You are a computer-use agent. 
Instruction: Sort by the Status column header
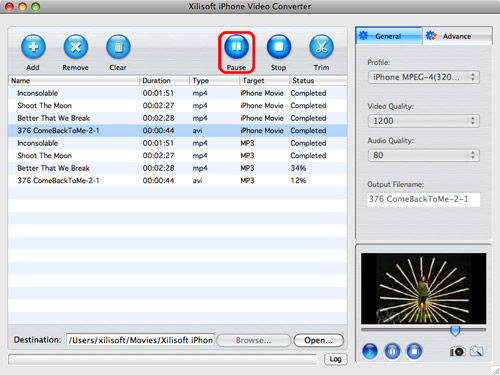318,80
